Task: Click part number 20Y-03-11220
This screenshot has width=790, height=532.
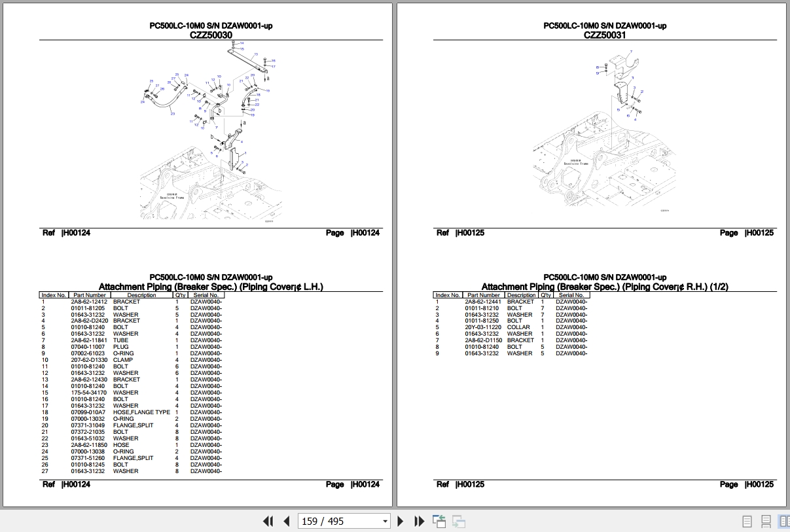Action: (483, 327)
